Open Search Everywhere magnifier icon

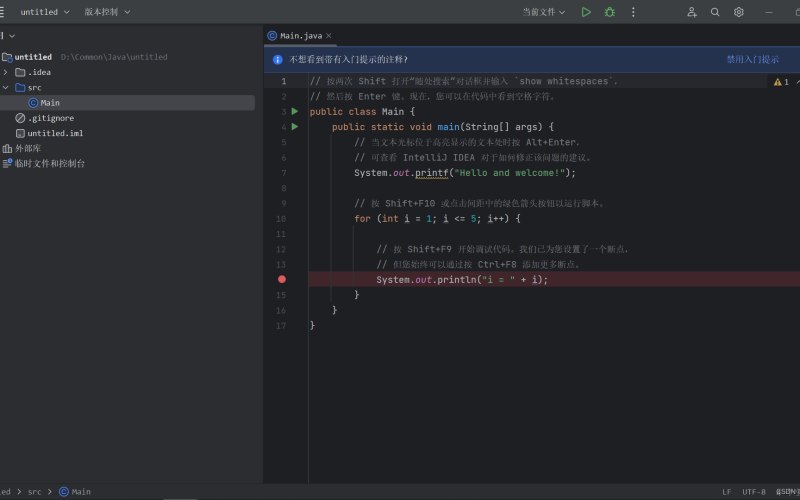(x=715, y=12)
